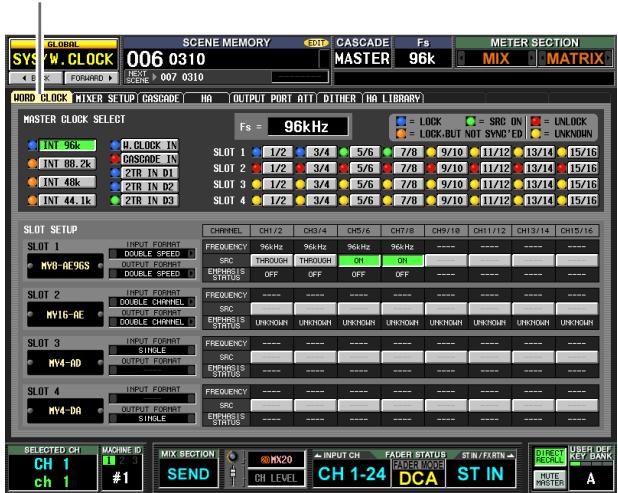Image resolution: width=618 pixels, height=493 pixels.
Task: Choose 2TR IN D1 clock source
Action: tap(150, 173)
